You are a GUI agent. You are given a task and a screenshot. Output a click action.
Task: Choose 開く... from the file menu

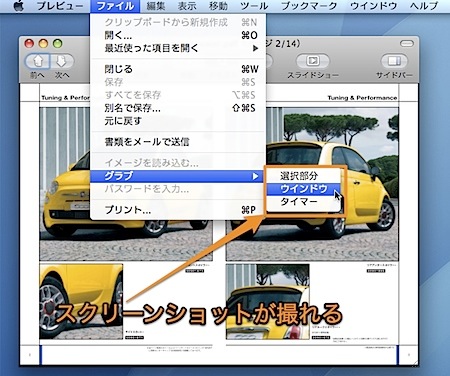pyautogui.click(x=178, y=35)
